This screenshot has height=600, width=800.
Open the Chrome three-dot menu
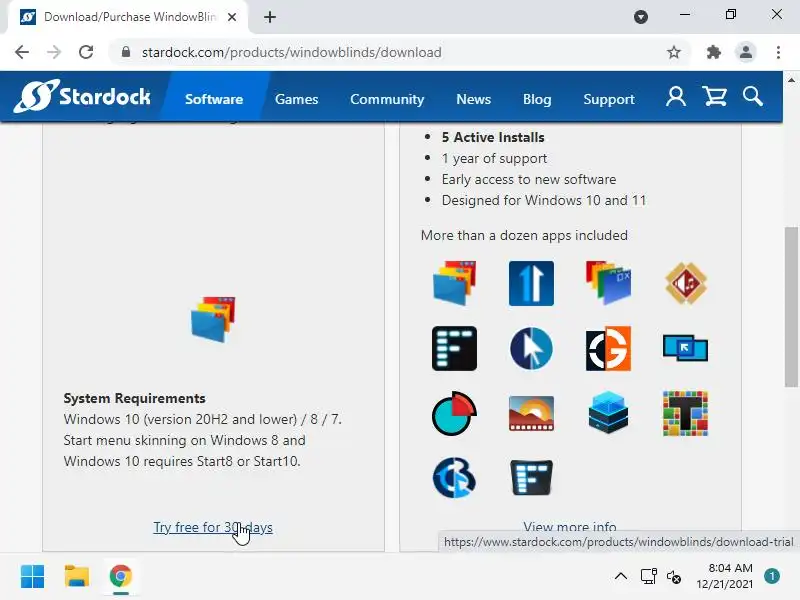778,52
